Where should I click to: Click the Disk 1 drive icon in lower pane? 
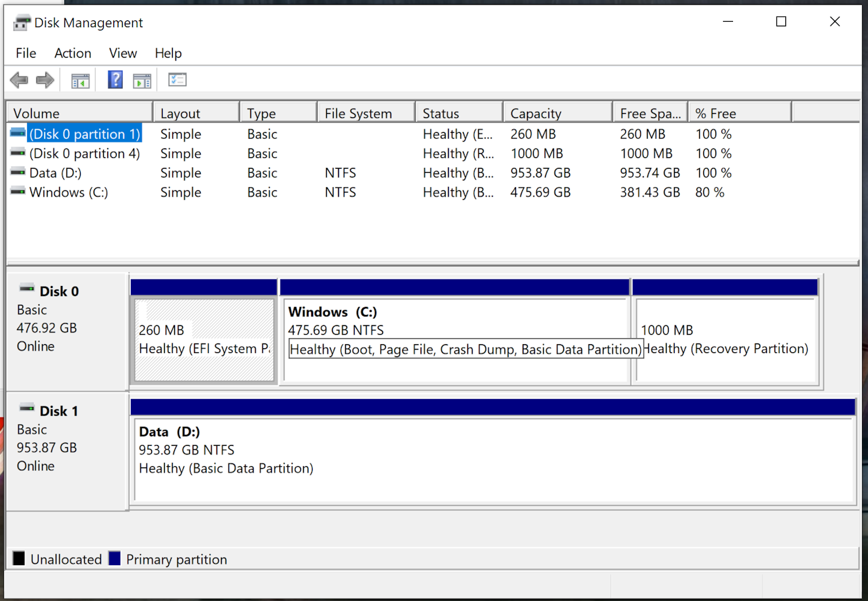[27, 409]
